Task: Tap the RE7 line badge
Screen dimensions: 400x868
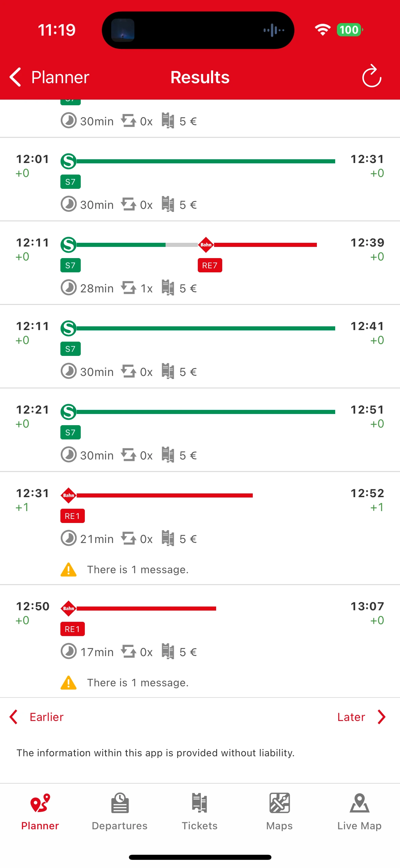Action: (x=210, y=265)
